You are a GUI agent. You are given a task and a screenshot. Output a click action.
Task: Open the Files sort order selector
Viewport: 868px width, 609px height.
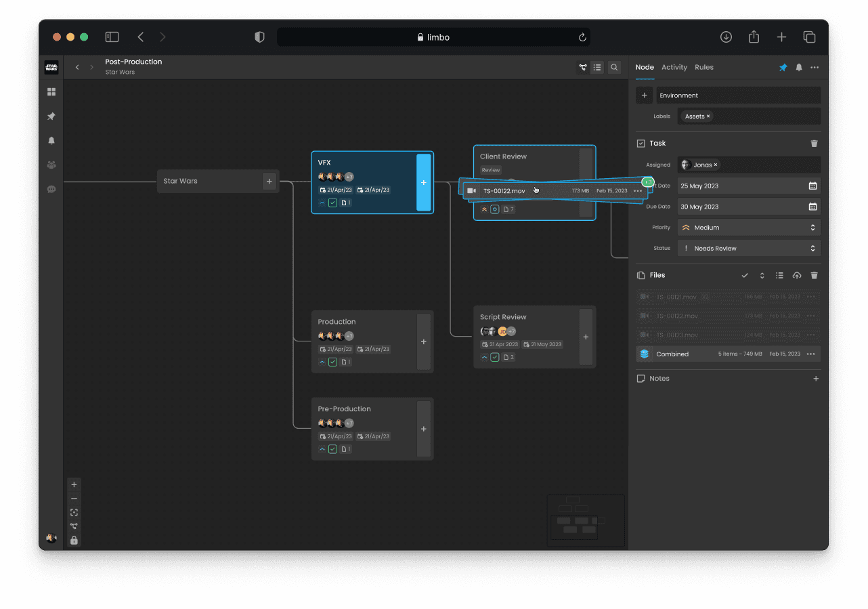point(762,276)
